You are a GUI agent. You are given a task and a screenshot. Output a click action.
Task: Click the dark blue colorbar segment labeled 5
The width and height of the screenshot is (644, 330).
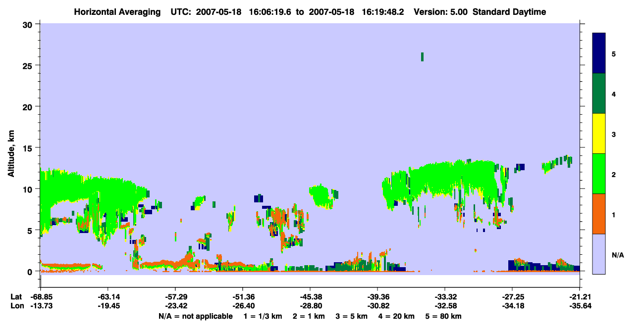(599, 53)
